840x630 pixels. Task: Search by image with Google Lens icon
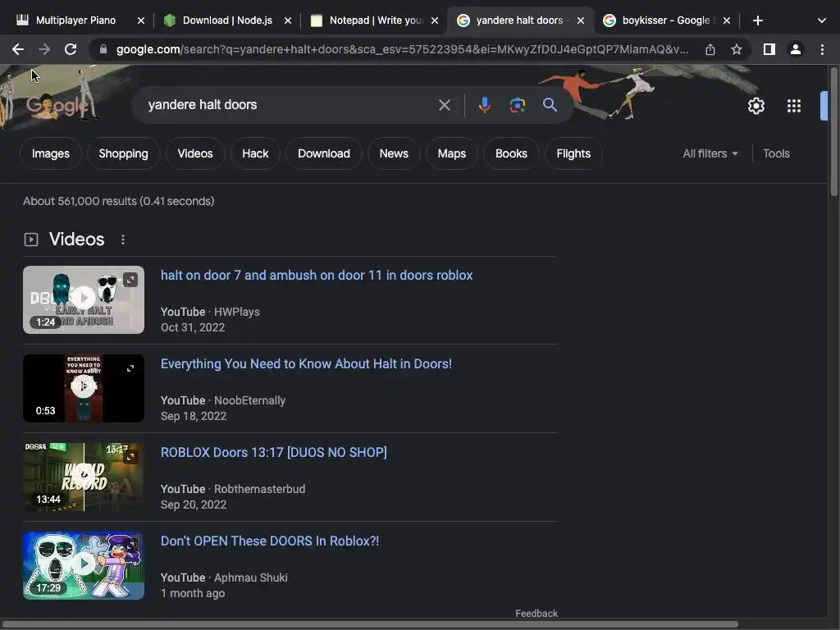[x=517, y=105]
